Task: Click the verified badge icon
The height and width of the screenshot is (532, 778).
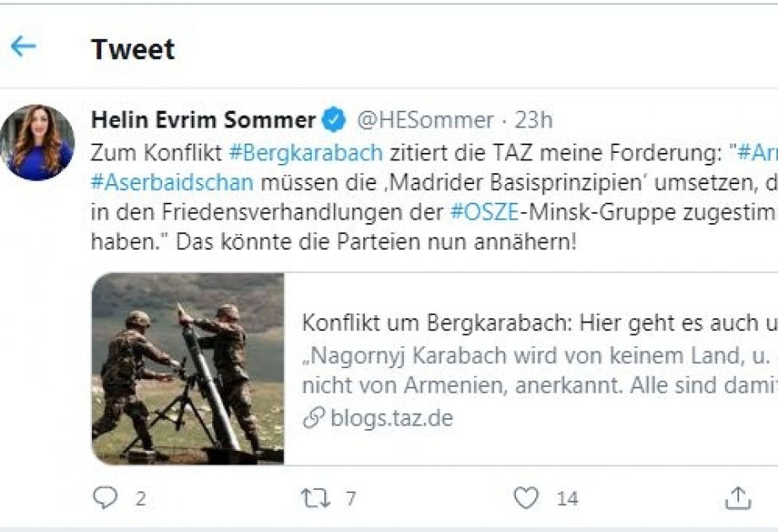Action: pyautogui.click(x=335, y=120)
